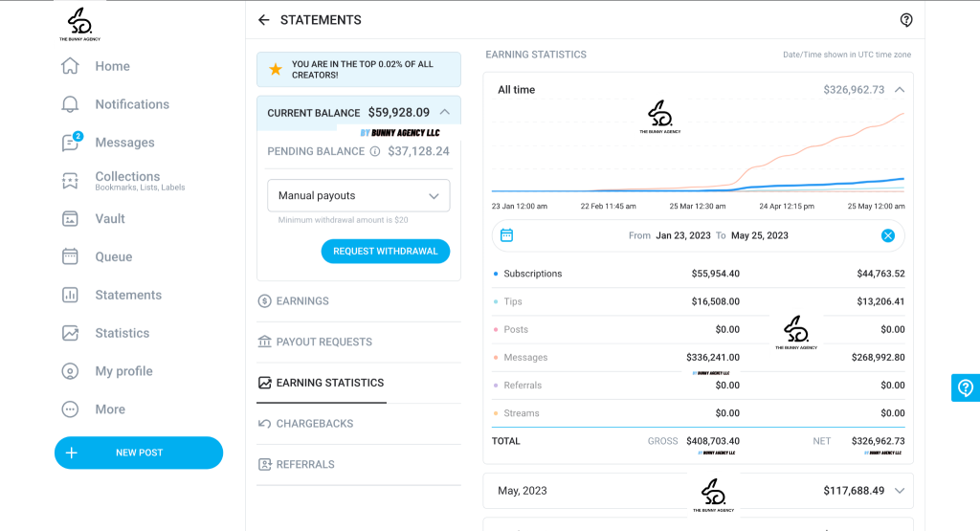Click the Home icon in sidebar

coord(70,66)
